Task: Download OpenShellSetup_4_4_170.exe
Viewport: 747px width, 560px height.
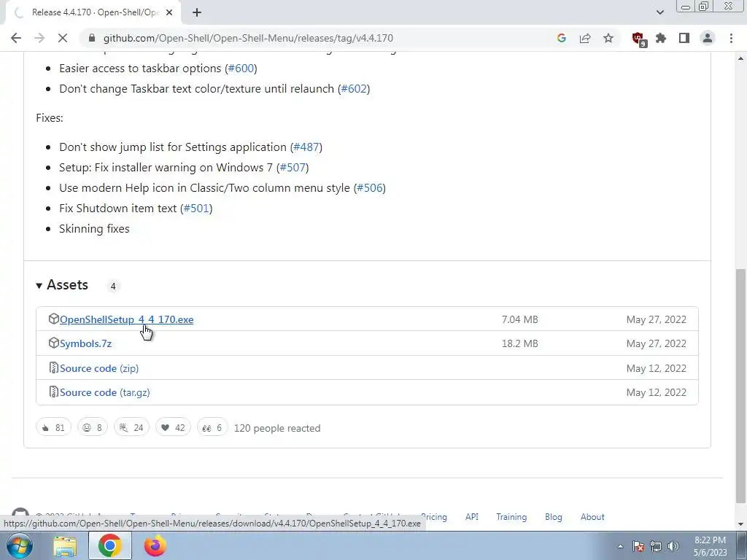Action: pyautogui.click(x=127, y=319)
